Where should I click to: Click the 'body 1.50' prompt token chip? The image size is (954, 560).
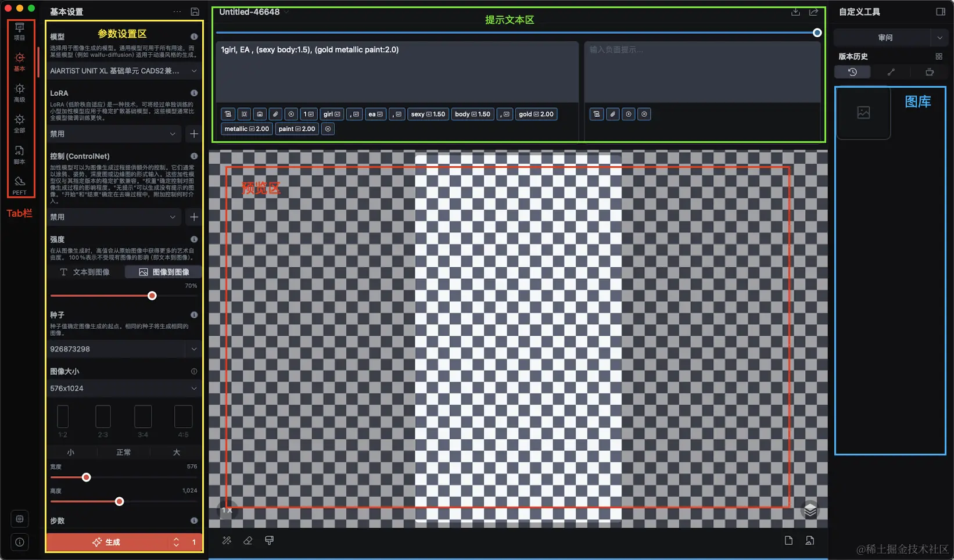[x=472, y=114]
